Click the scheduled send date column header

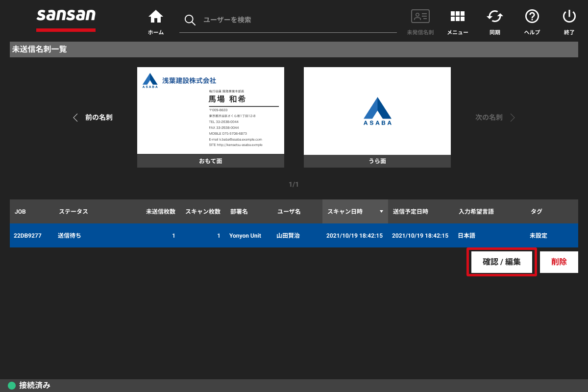click(411, 212)
